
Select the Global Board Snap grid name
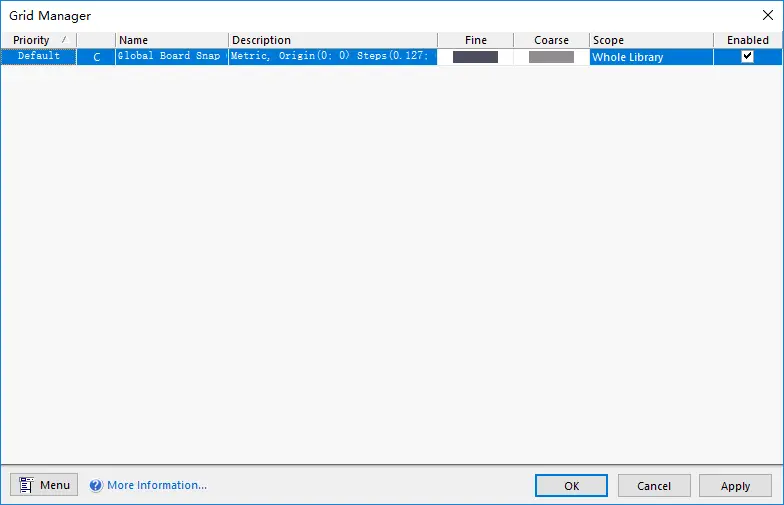(169, 57)
